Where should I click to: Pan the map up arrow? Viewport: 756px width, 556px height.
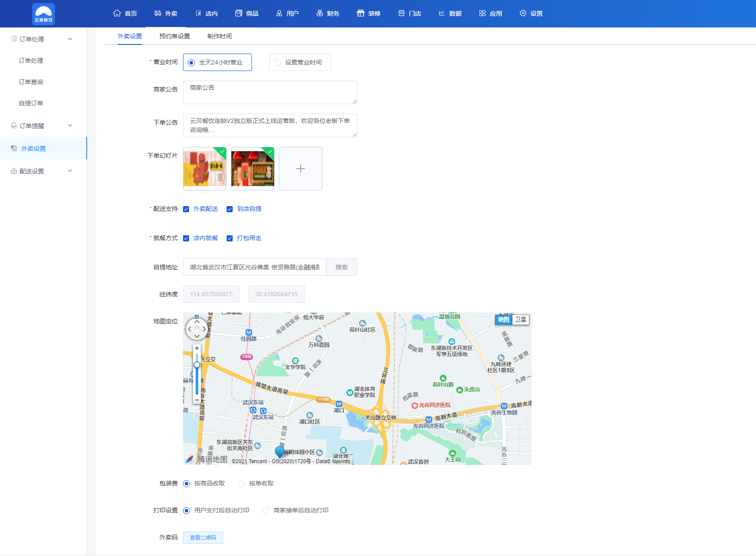pyautogui.click(x=197, y=322)
